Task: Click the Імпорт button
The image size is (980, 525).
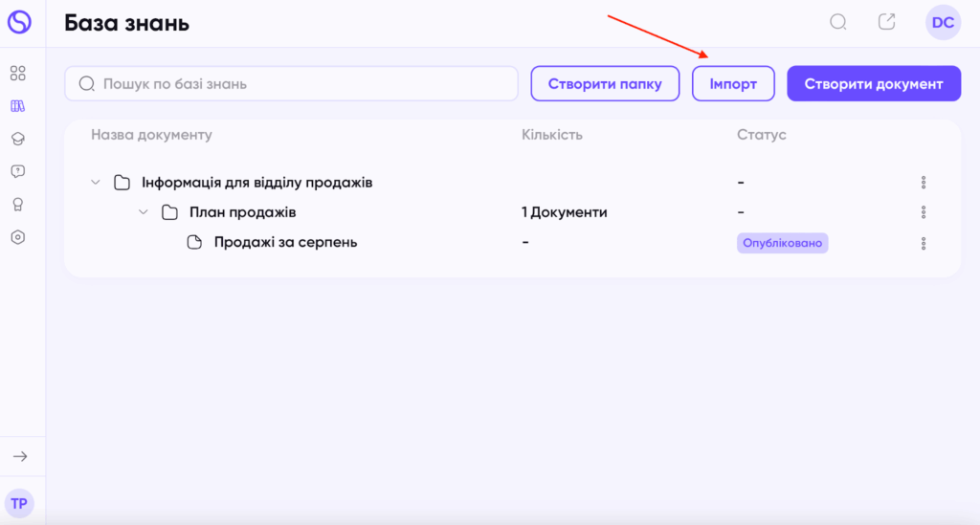Action: 733,83
